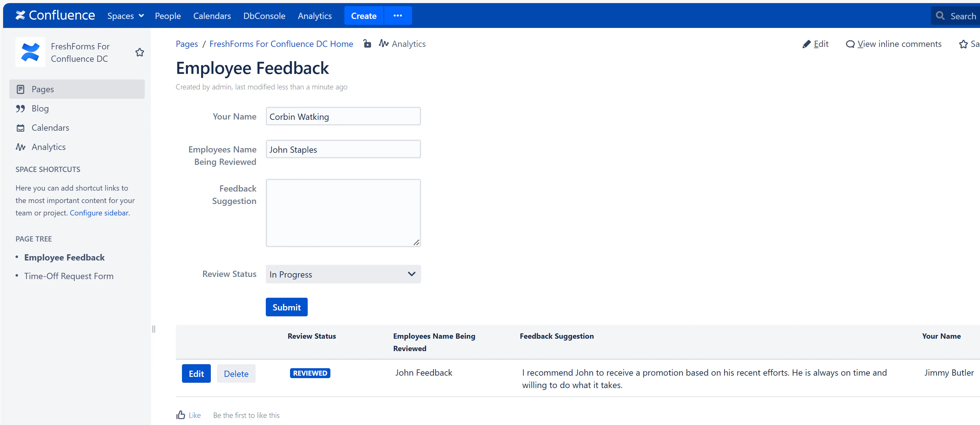Click the FreshForms space logo thumbnail

coord(30,52)
